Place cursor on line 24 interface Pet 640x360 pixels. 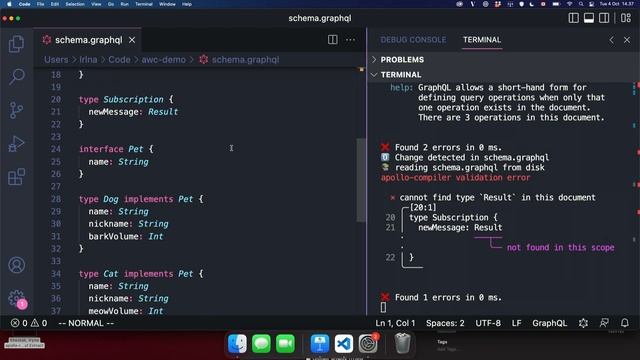[x=116, y=149]
